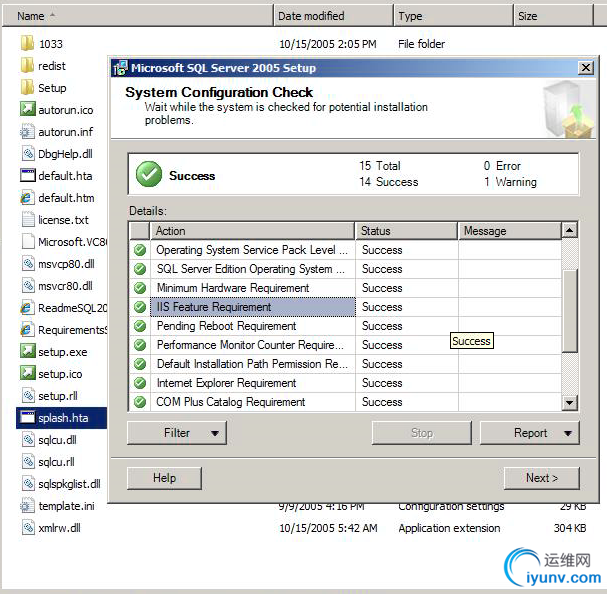Sort Explorer files by Size column
Screen dimensions: 607x594
[x=553, y=16]
